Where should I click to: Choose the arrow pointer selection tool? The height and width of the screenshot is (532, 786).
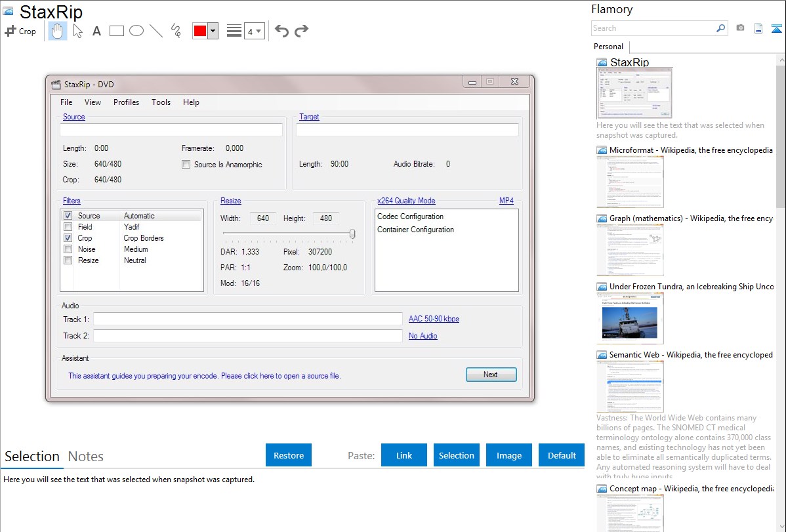pyautogui.click(x=77, y=31)
